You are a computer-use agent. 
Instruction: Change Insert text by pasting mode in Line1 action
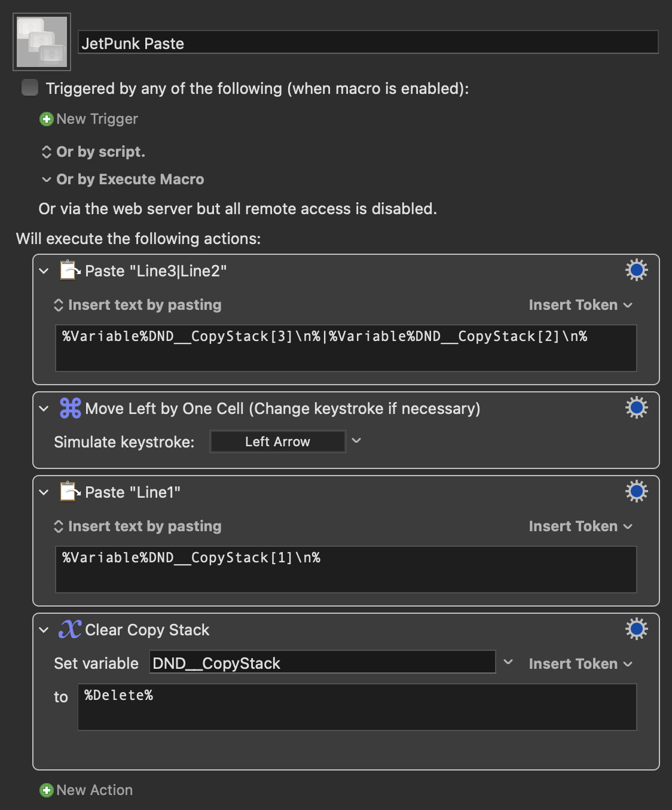pyautogui.click(x=138, y=526)
